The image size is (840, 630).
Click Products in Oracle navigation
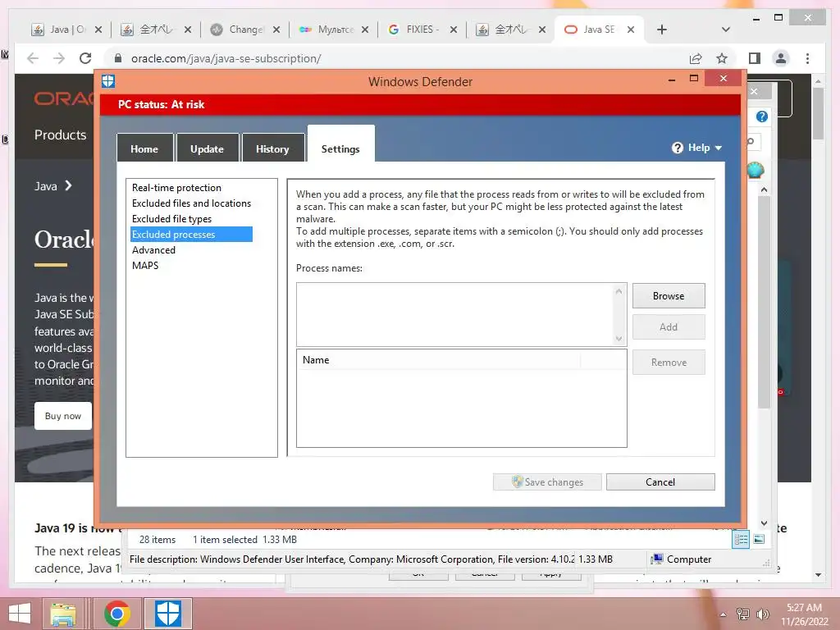[x=61, y=135]
